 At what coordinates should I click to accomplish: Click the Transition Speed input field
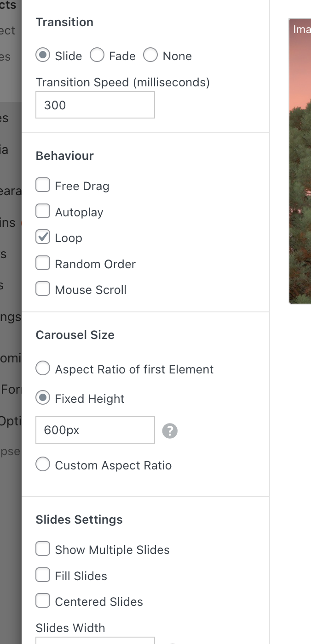click(95, 105)
